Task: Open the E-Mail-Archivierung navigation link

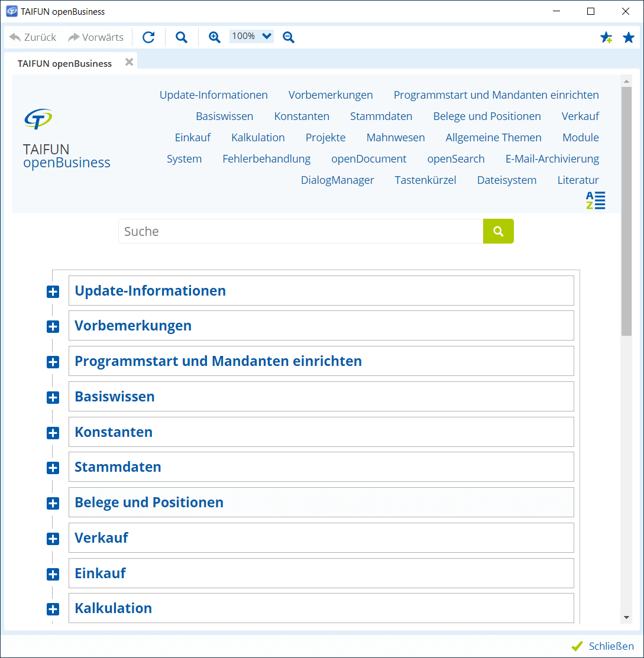Action: pos(552,159)
